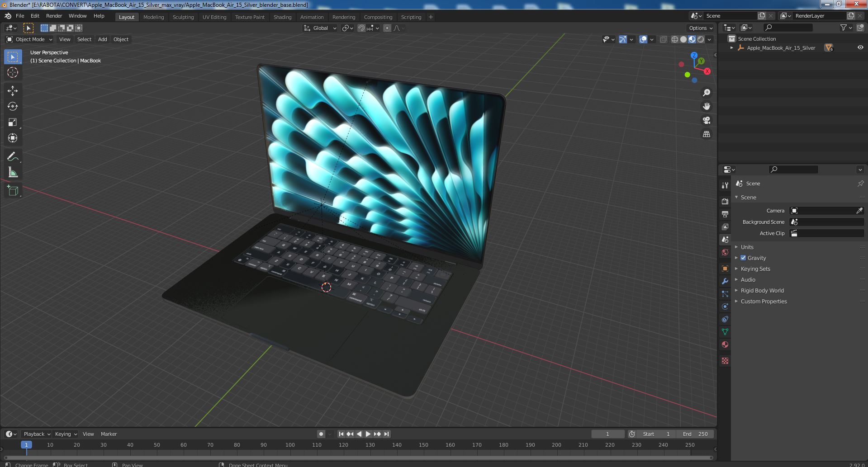Select the Transform tool

point(13,138)
